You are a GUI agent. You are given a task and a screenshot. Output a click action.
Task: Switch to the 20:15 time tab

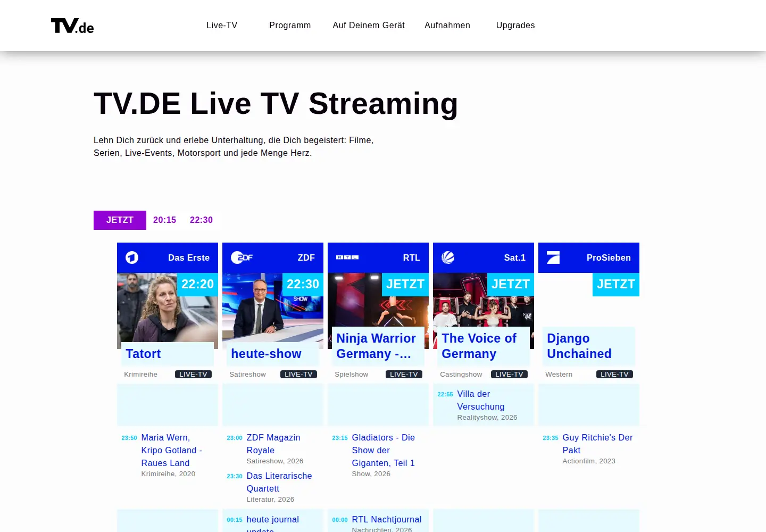click(164, 220)
